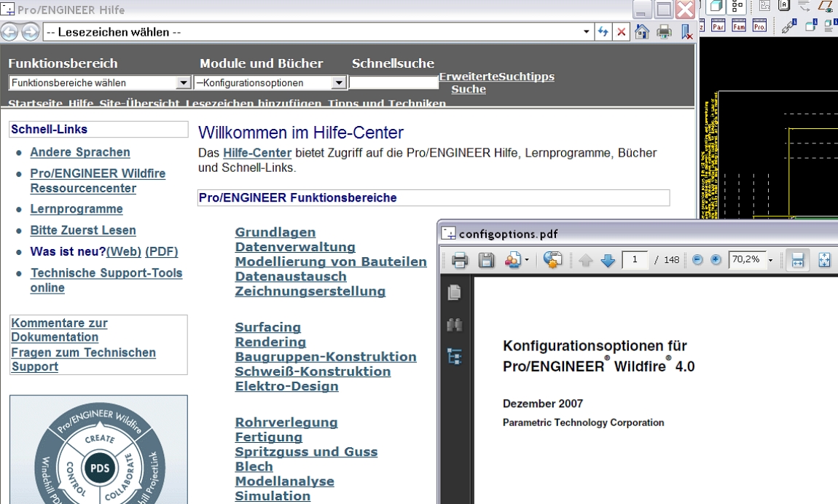The image size is (838, 504).
Task: Click the PDF page number field
Action: tap(635, 260)
